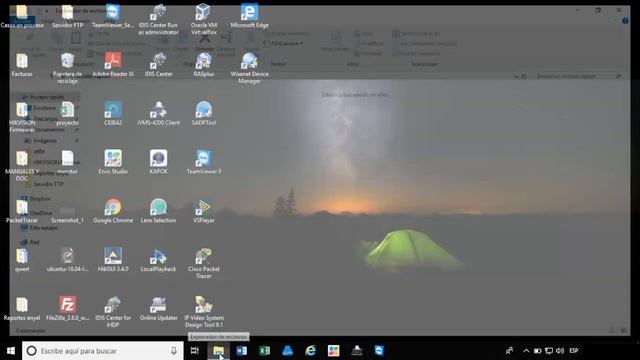Switch input language via ESP indicator
640x360 pixels.
point(574,351)
